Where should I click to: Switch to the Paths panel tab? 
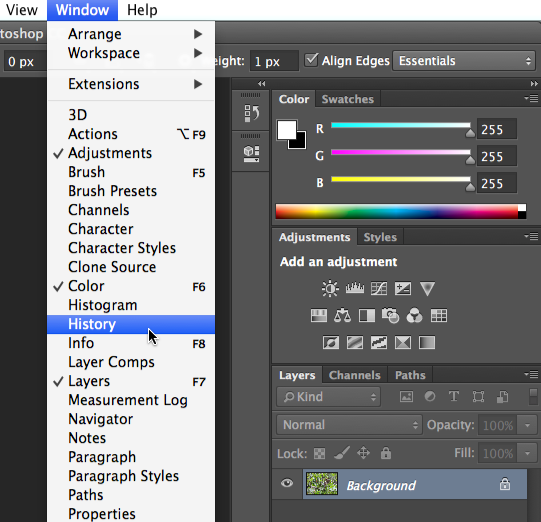pos(410,375)
